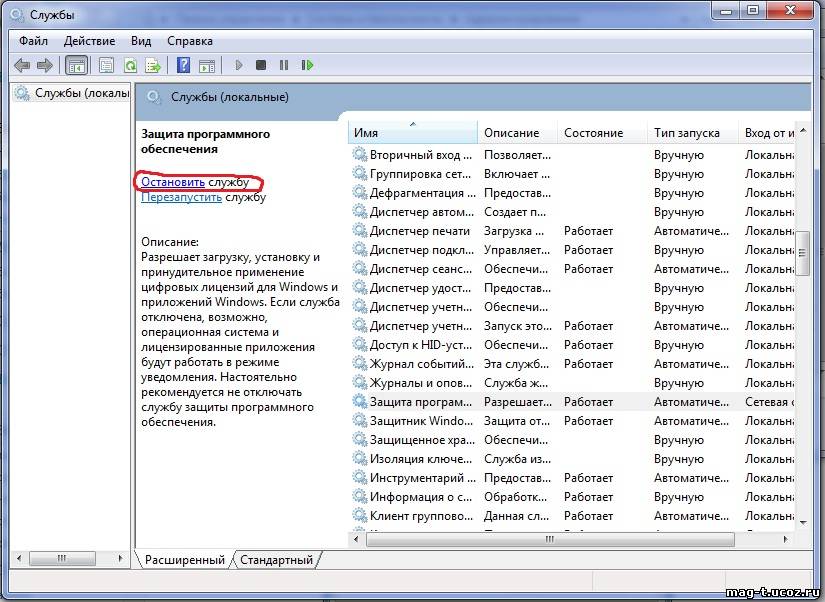
Task: Select the Диспетчер автом... service name
Action: pyautogui.click(x=422, y=212)
